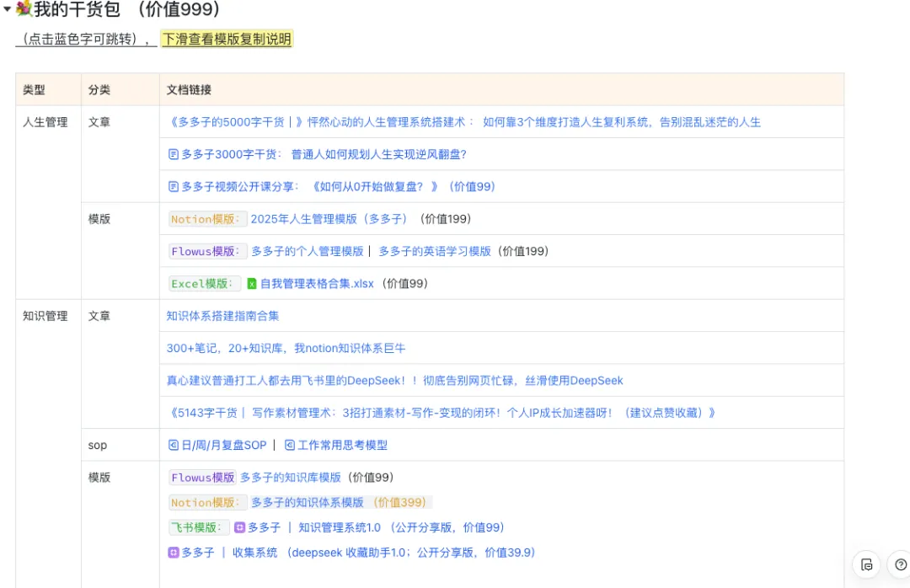This screenshot has width=910, height=588.
Task: Click the flower emoji icon in the heading
Action: tap(24, 8)
